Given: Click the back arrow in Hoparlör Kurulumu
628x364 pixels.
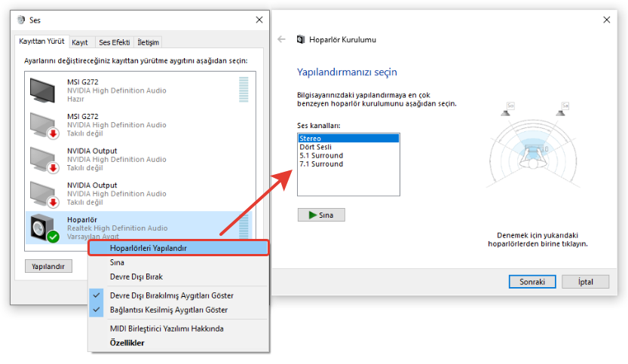Looking at the screenshot, I should coord(282,39).
